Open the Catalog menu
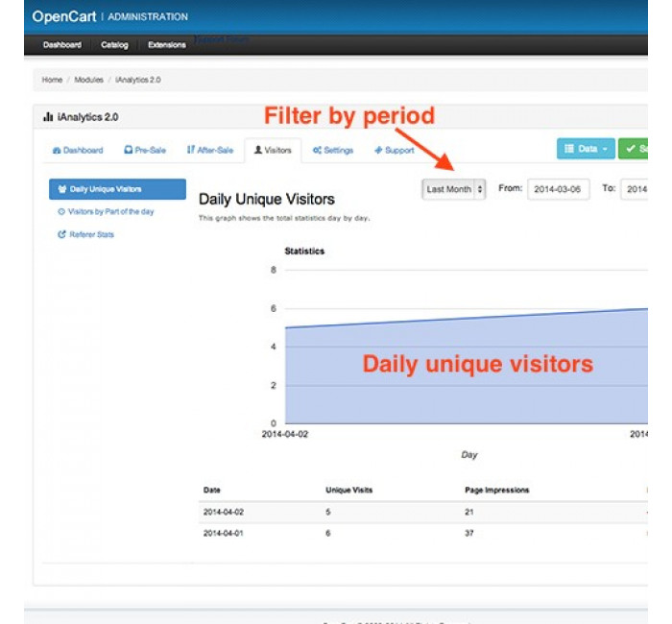The image size is (672, 624). (x=114, y=44)
